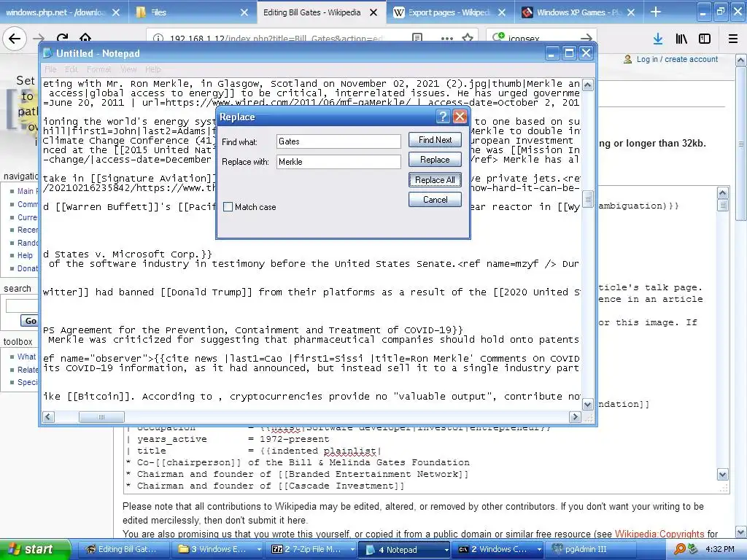Expand the 7-Zip File Manager taskbar group
This screenshot has width=747, height=560.
tap(352, 549)
